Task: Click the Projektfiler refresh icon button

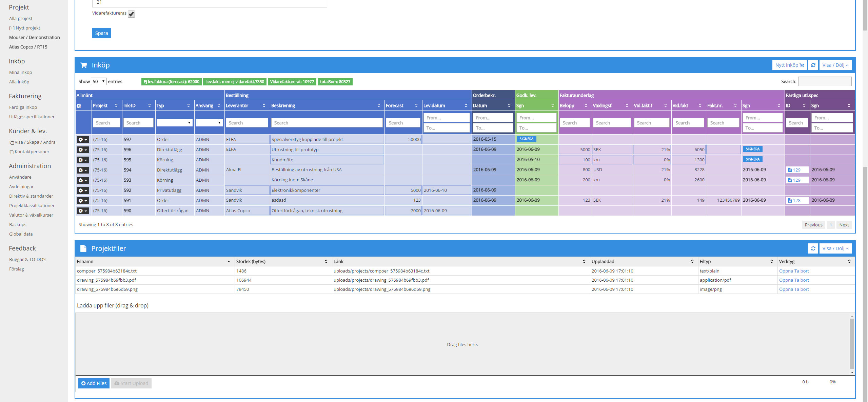Action: point(813,248)
